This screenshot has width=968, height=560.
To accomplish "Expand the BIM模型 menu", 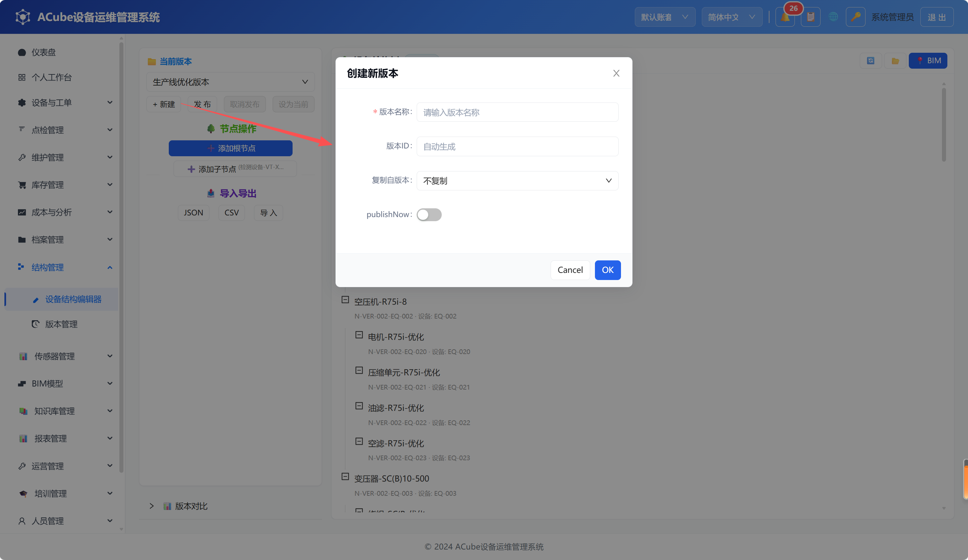I will pyautogui.click(x=62, y=384).
